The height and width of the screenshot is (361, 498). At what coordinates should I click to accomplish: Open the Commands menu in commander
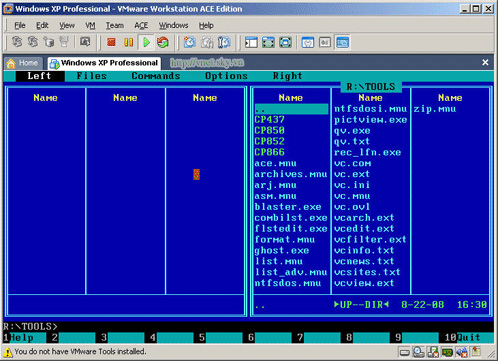156,76
